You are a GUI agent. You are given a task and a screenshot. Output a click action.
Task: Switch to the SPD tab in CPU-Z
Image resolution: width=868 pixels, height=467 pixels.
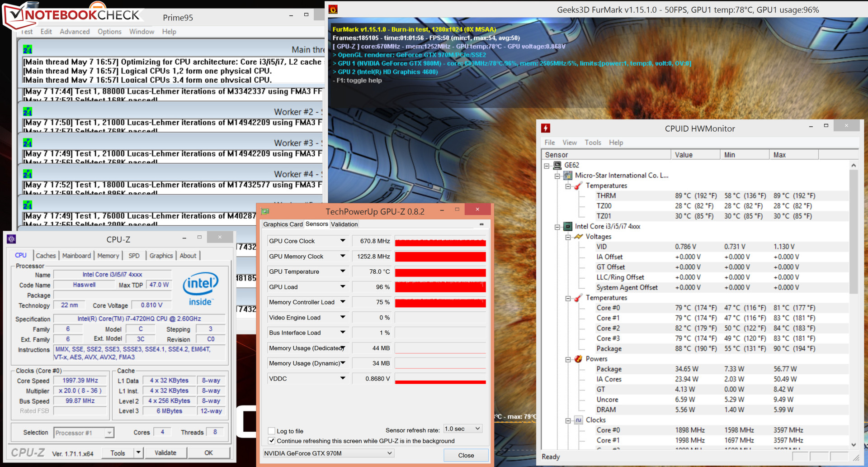pyautogui.click(x=134, y=256)
